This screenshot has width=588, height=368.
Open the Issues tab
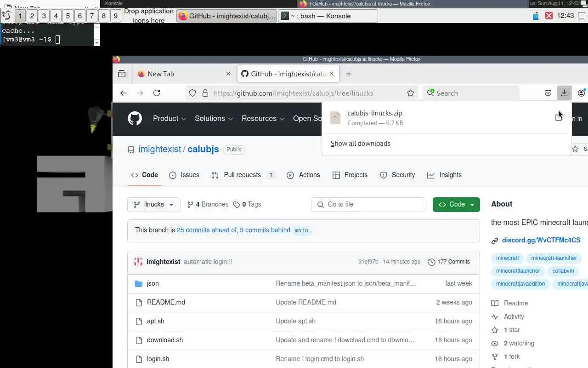[x=184, y=175]
